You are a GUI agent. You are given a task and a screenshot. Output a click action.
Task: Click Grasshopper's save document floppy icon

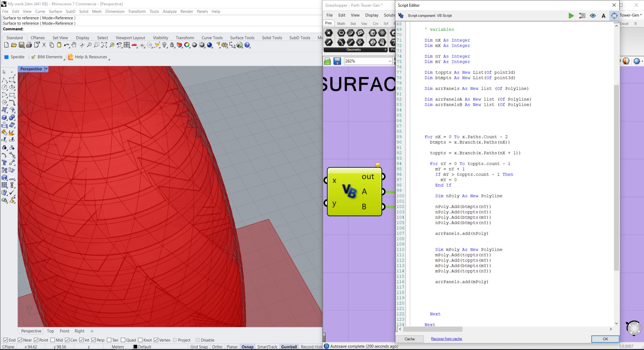click(337, 61)
